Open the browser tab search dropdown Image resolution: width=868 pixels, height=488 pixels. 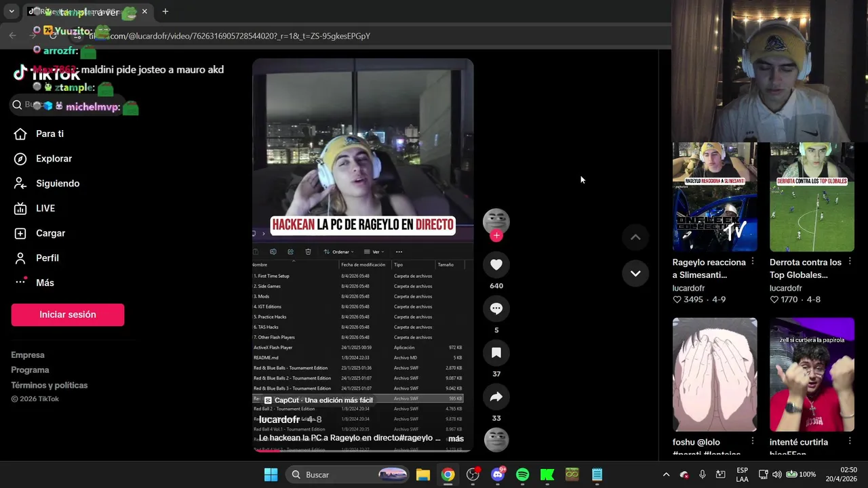pyautogui.click(x=12, y=12)
